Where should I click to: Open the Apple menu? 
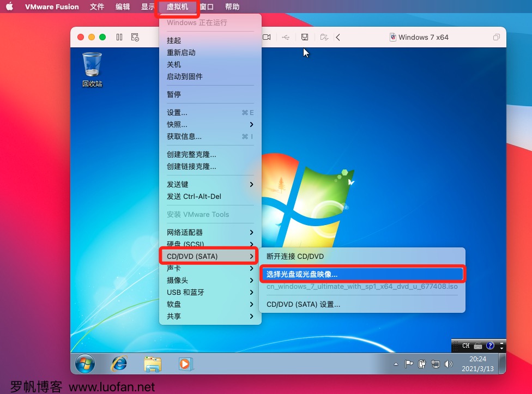(9, 7)
